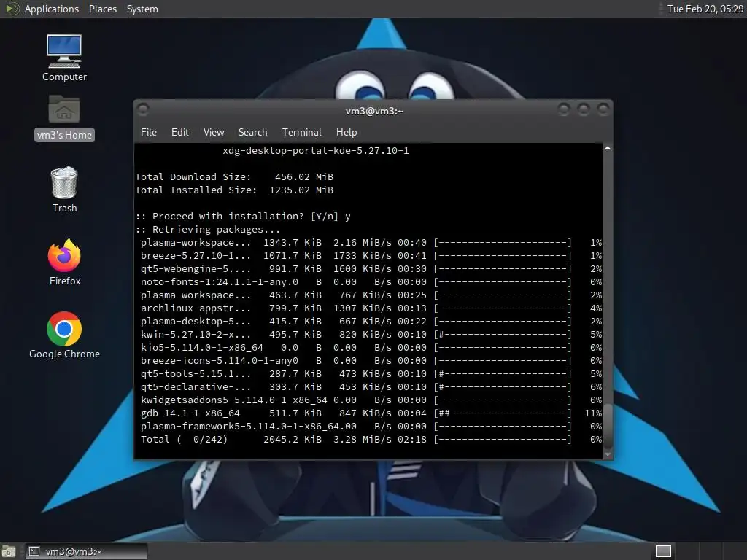The height and width of the screenshot is (560, 747).
Task: Click the 1235.02 MiB installed size value
Action: click(x=301, y=190)
